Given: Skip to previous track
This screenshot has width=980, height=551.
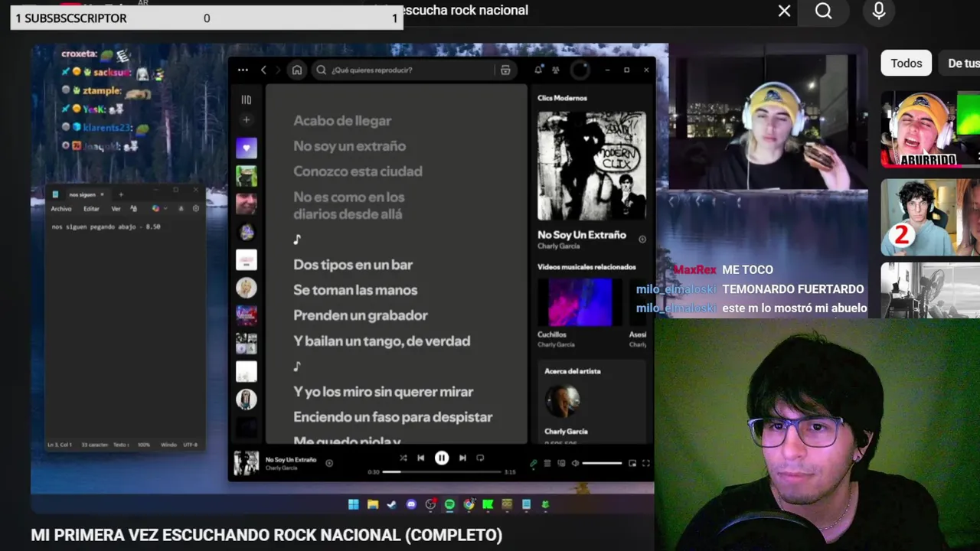Looking at the screenshot, I should click(x=420, y=458).
